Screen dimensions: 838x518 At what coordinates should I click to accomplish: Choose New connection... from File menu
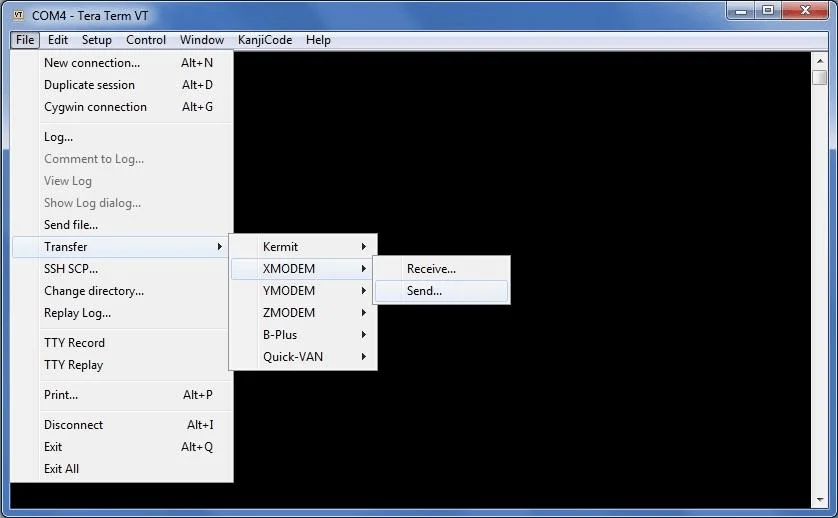click(x=122, y=63)
